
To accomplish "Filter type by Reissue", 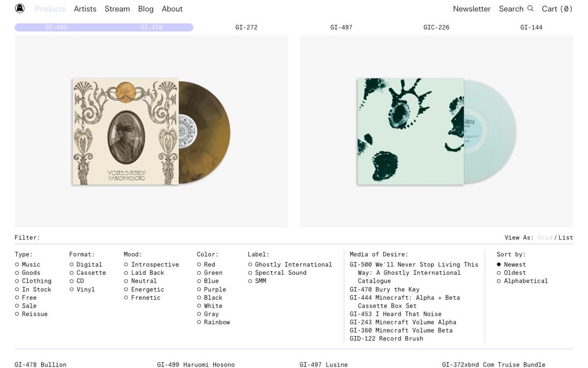I will (31, 314).
